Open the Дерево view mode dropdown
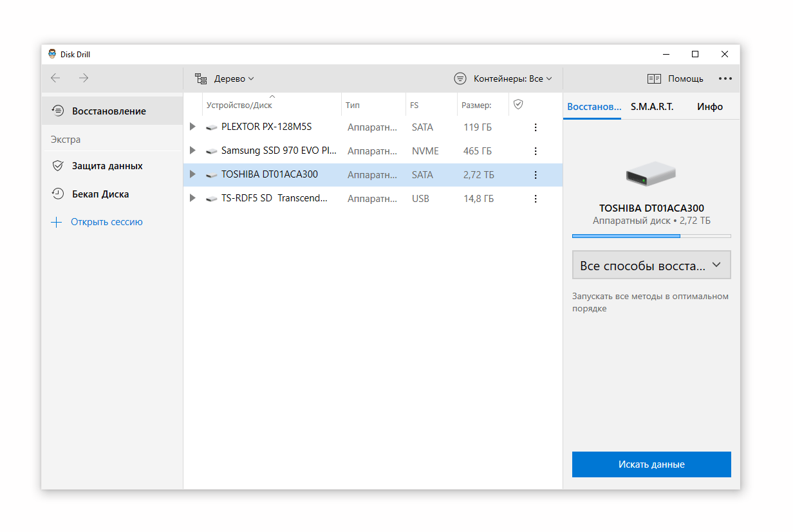Viewport: 793px width, 532px height. coord(225,78)
